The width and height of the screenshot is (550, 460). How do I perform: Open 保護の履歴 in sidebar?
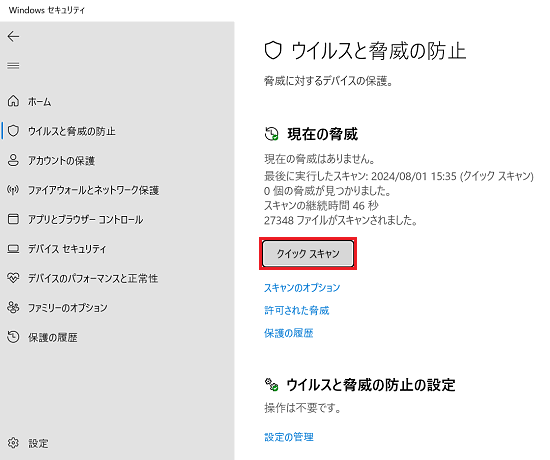53,337
